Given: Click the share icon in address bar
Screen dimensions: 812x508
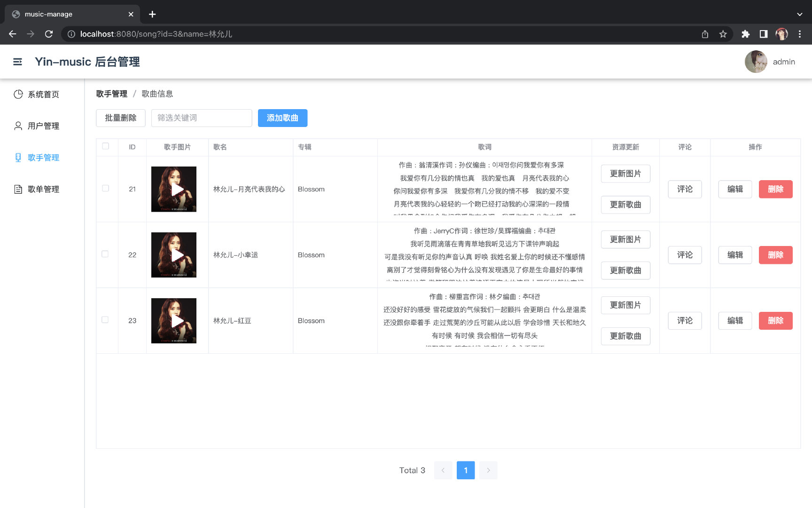Looking at the screenshot, I should (x=705, y=34).
